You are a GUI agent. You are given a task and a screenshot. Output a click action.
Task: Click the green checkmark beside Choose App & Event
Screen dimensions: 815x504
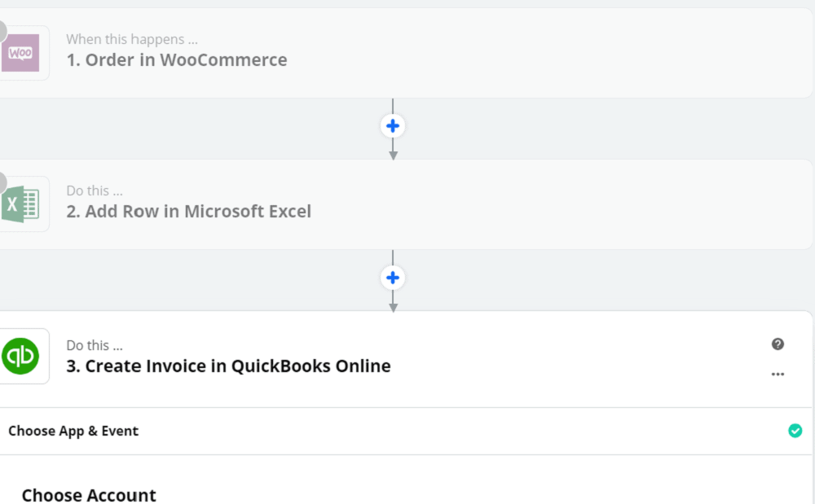tap(795, 431)
